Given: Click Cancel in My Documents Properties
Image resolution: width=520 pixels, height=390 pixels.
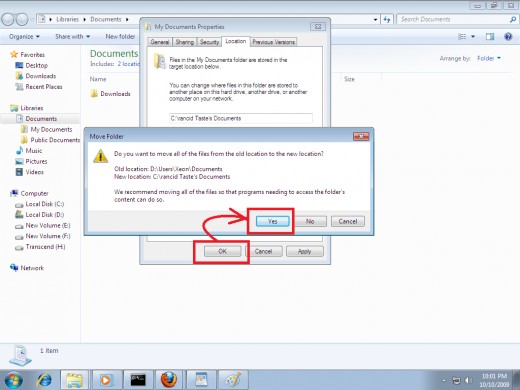Looking at the screenshot, I should point(263,251).
